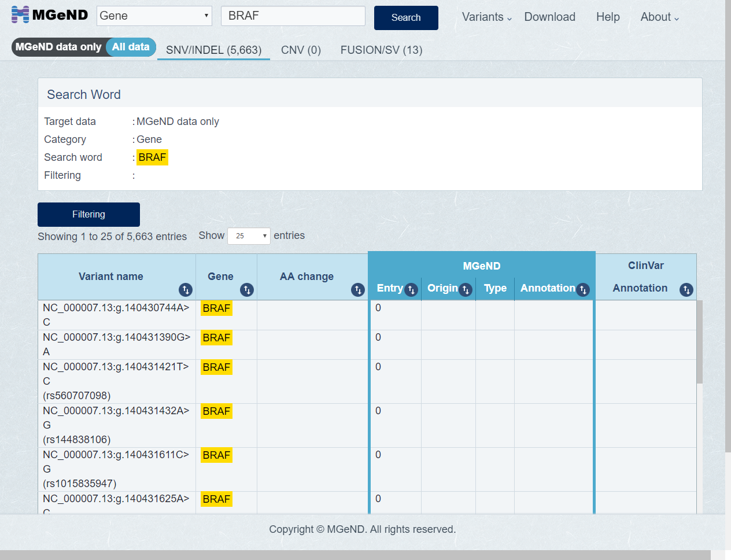
Task: Sort by Gene column icon
Action: coord(247,290)
